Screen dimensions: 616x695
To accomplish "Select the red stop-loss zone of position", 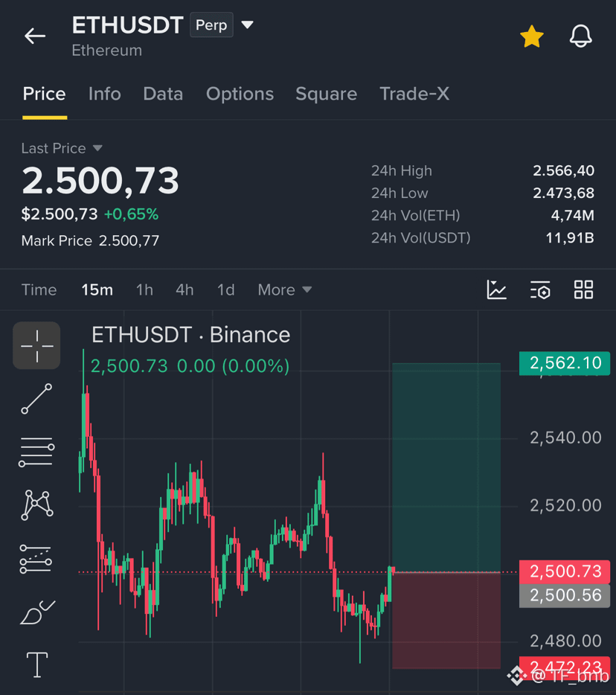I will coord(446,620).
